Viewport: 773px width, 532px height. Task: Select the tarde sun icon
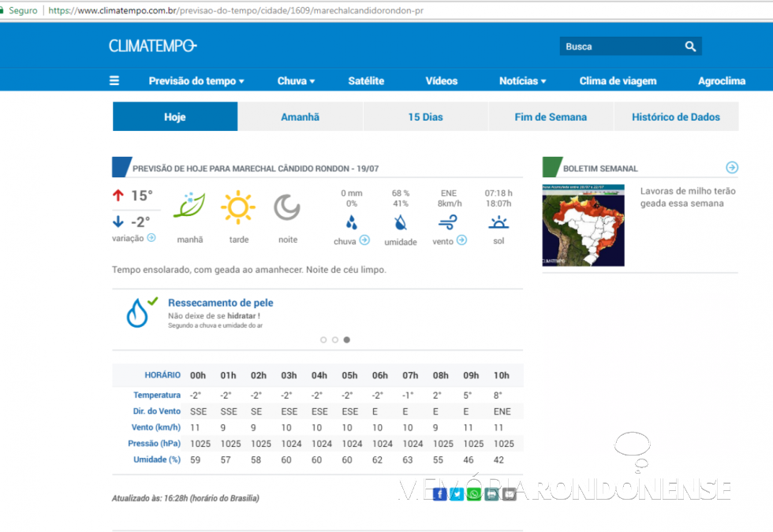point(238,206)
